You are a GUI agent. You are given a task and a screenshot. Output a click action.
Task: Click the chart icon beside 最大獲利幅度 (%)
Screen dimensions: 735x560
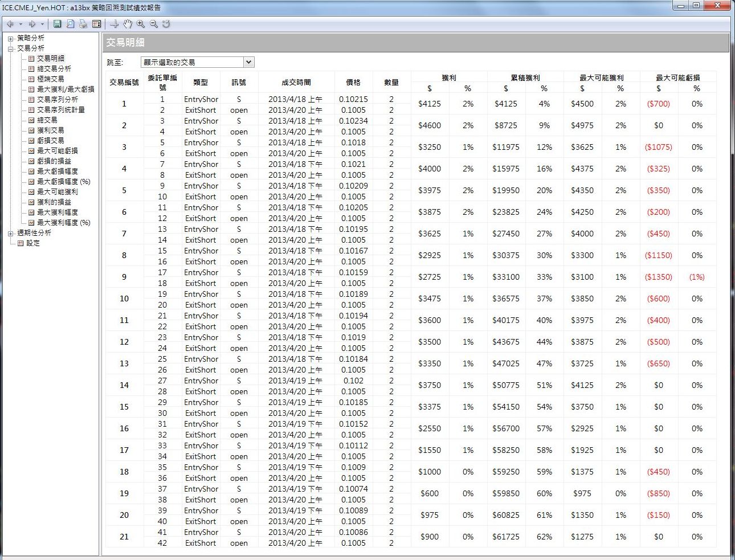click(x=31, y=223)
